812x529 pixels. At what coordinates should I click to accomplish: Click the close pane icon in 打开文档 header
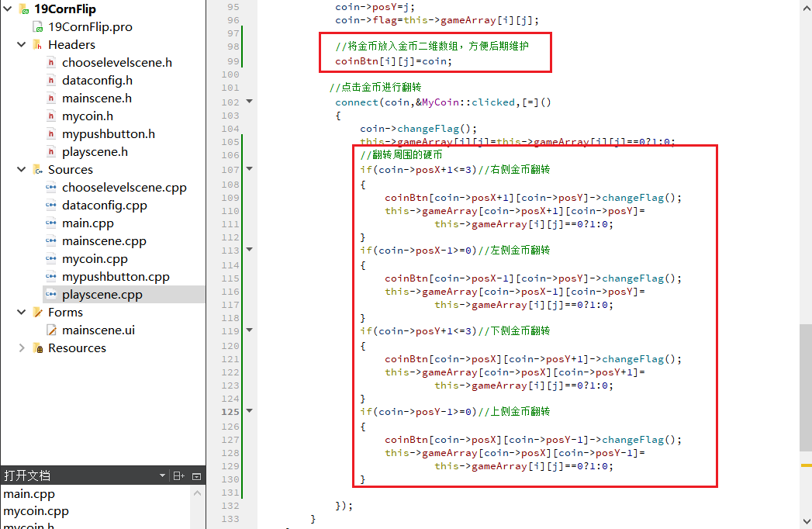pyautogui.click(x=196, y=476)
